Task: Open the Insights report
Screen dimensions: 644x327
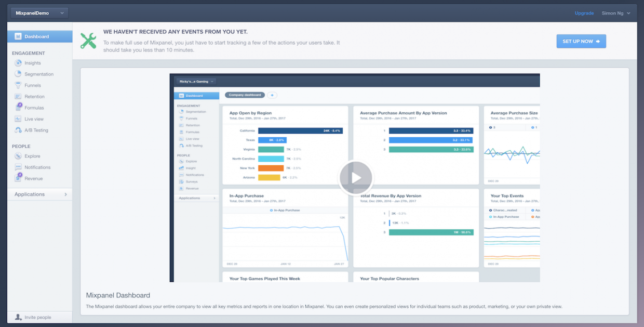Action: pos(33,62)
